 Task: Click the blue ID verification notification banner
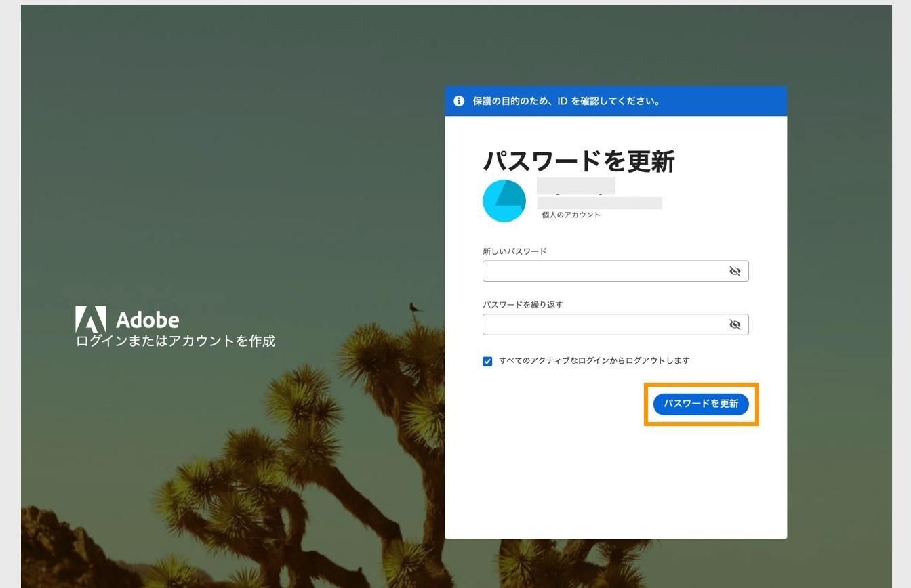[x=615, y=101]
